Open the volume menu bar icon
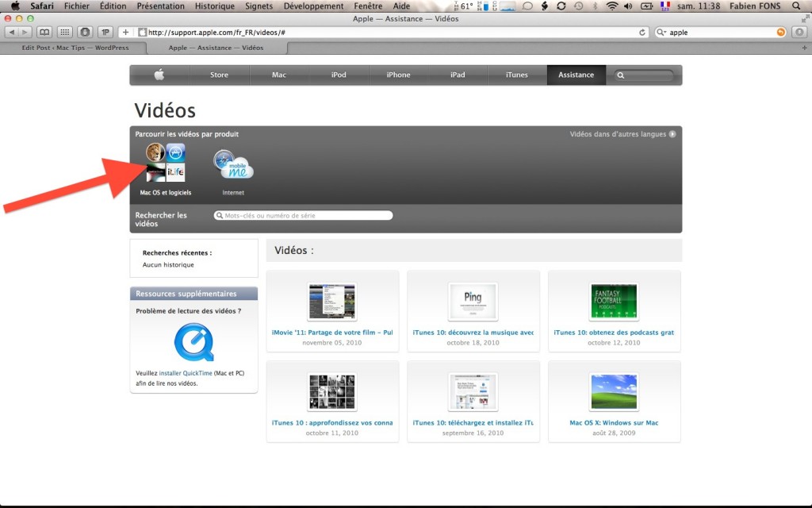This screenshot has height=508, width=812. tap(628, 6)
